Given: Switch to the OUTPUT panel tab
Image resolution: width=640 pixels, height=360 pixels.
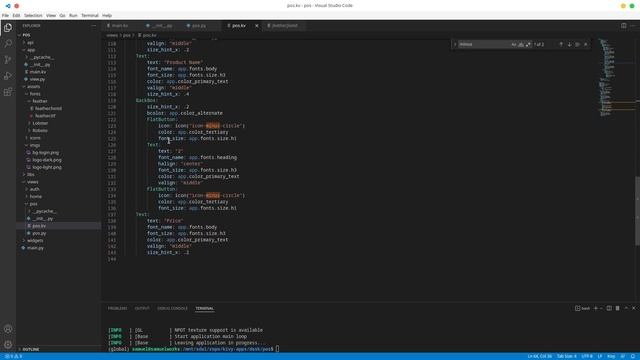Looking at the screenshot, I should (x=142, y=309).
